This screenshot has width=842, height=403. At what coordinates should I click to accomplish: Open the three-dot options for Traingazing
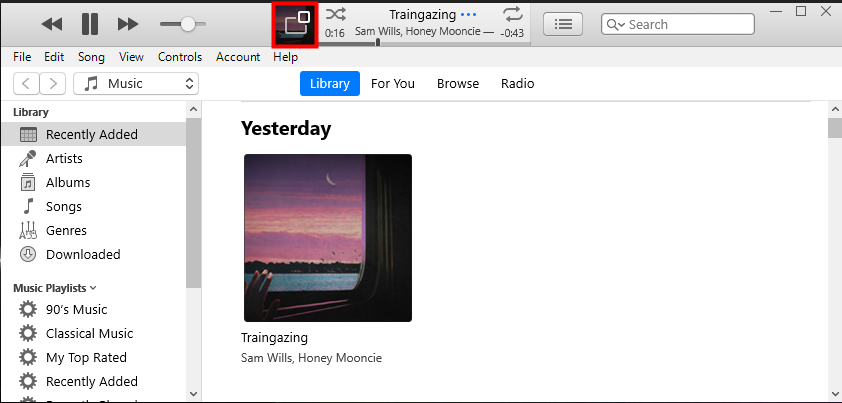(x=468, y=15)
